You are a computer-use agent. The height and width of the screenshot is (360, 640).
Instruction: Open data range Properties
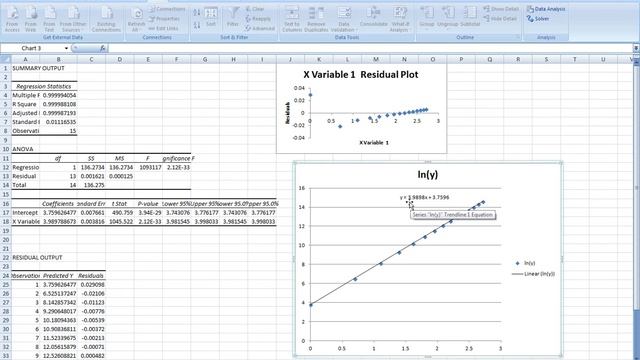tap(164, 19)
